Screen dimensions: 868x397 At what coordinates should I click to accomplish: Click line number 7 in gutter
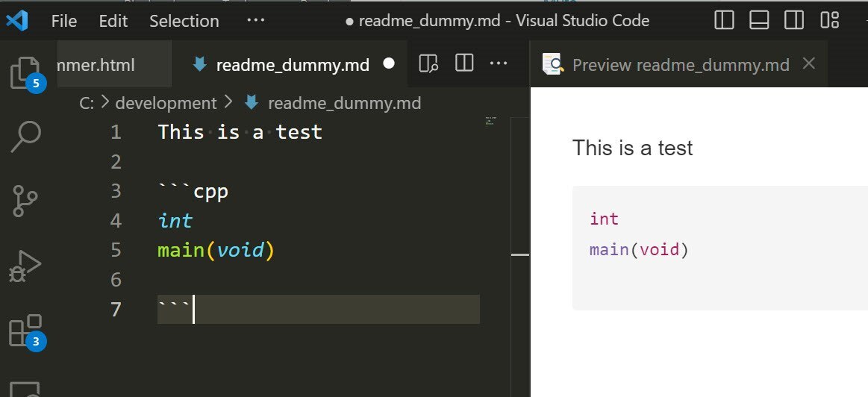pyautogui.click(x=115, y=309)
